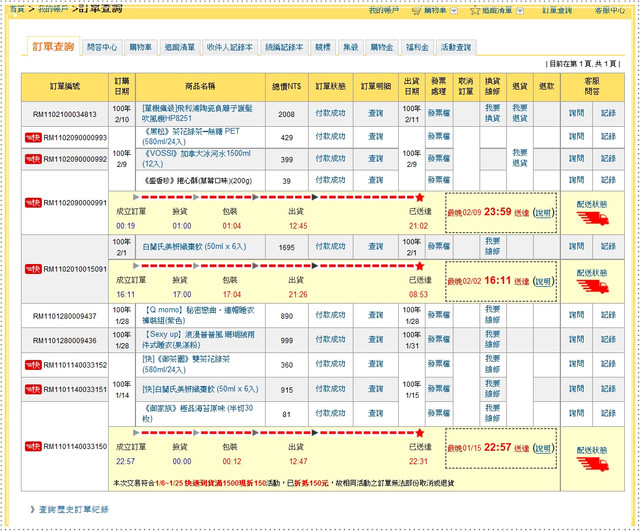
Task: Open the 白蘭氏美妍纖棗飲 link priced 1695
Action: click(x=194, y=247)
